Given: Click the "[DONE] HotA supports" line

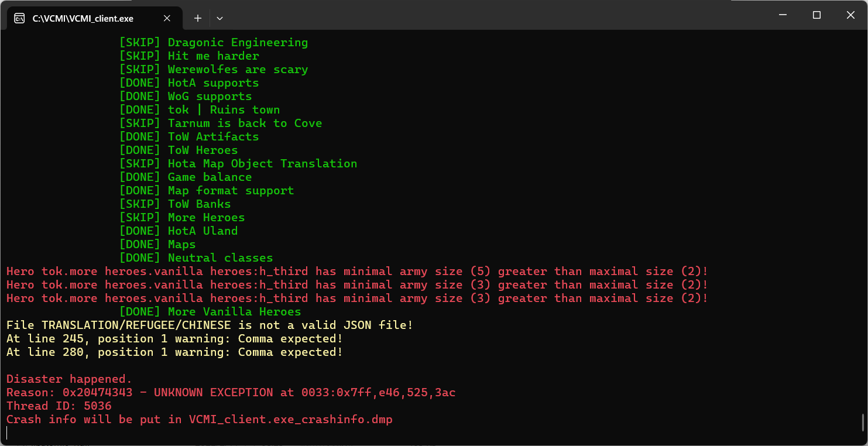Looking at the screenshot, I should pyautogui.click(x=189, y=83).
